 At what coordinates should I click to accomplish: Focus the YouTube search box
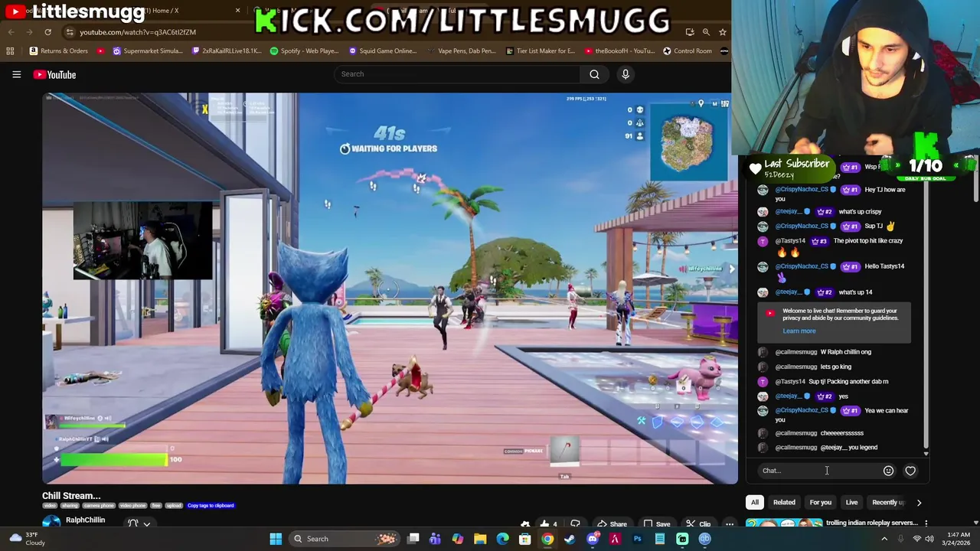(456, 74)
